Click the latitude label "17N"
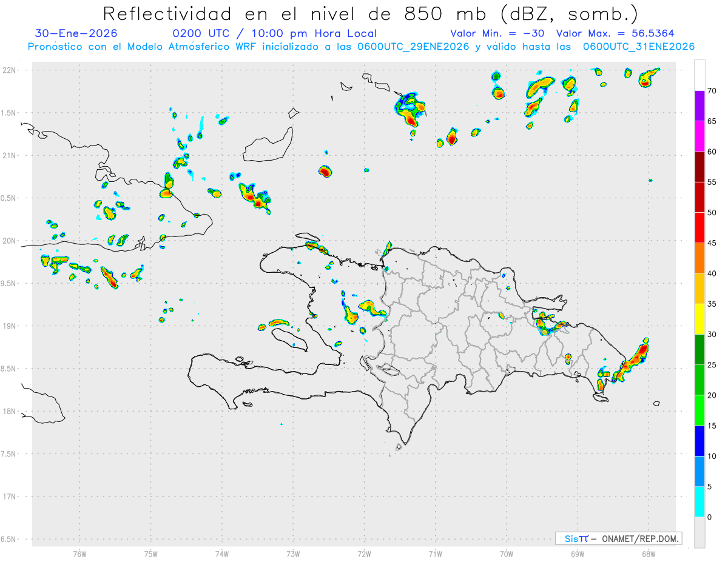Image resolution: width=728 pixels, height=562 pixels. [10, 497]
